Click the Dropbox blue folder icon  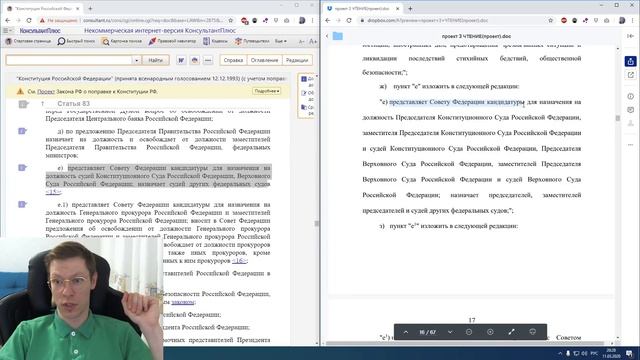(x=338, y=36)
